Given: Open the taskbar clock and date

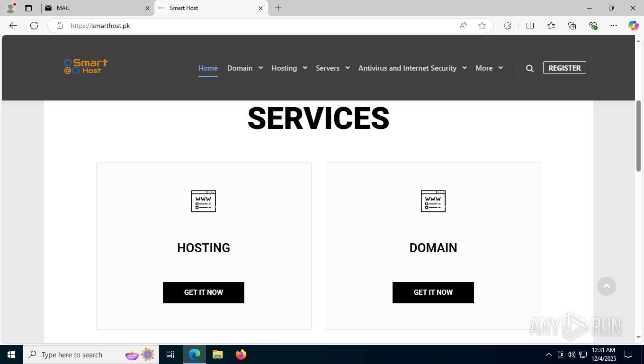Looking at the screenshot, I should coord(603,355).
